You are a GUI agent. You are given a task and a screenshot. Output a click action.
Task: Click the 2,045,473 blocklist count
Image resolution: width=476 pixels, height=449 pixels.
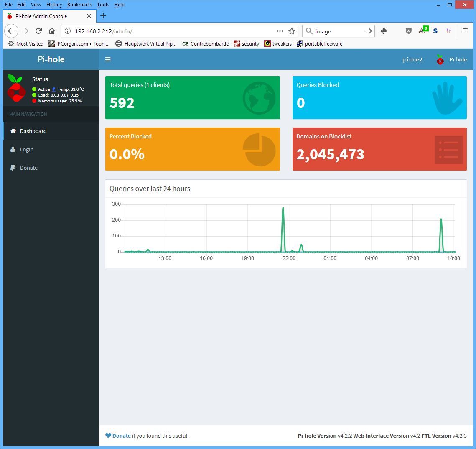click(330, 154)
